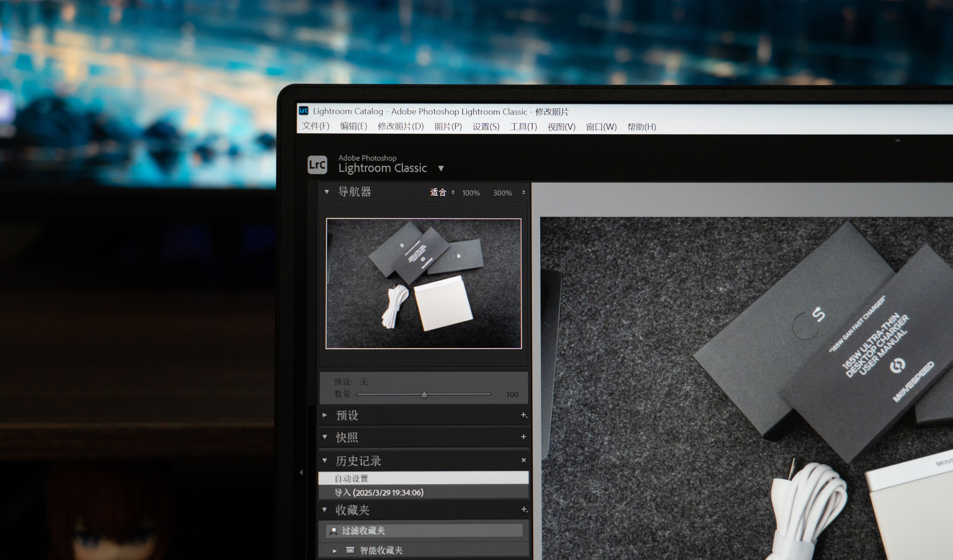This screenshot has width=953, height=560.
Task: Clear history with the 历史记录 X icon
Action: point(523,460)
